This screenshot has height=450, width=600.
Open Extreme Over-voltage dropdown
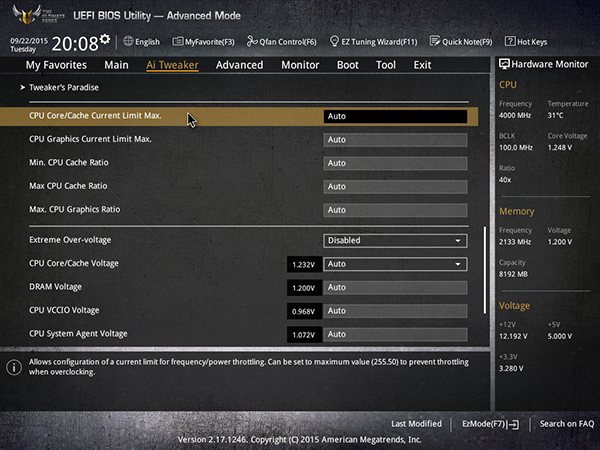[395, 241]
